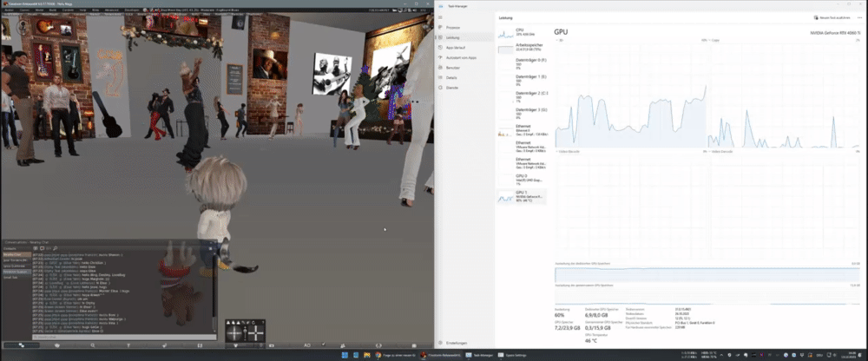Open the Avatar menu in Firestorm
Image resolution: width=868 pixels, height=361 pixels.
pos(9,10)
